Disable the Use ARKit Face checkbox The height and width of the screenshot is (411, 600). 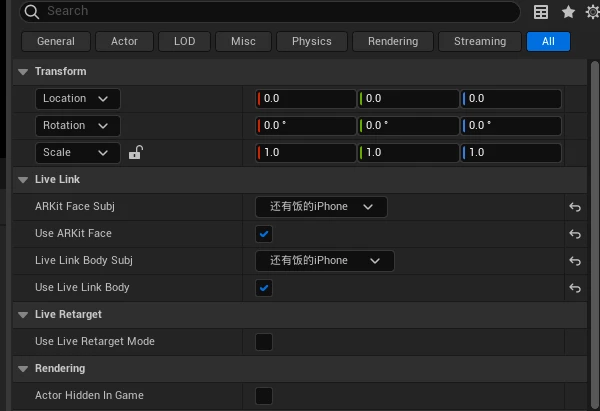pyautogui.click(x=264, y=234)
